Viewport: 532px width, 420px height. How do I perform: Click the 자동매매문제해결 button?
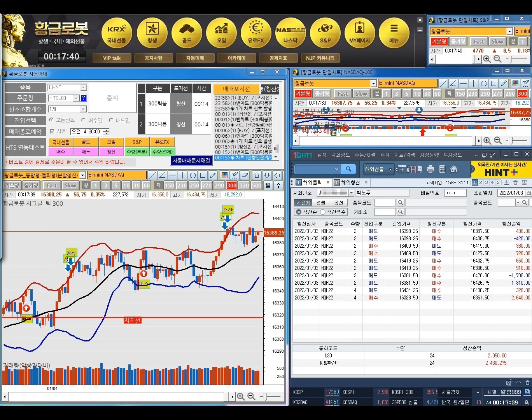[191, 160]
